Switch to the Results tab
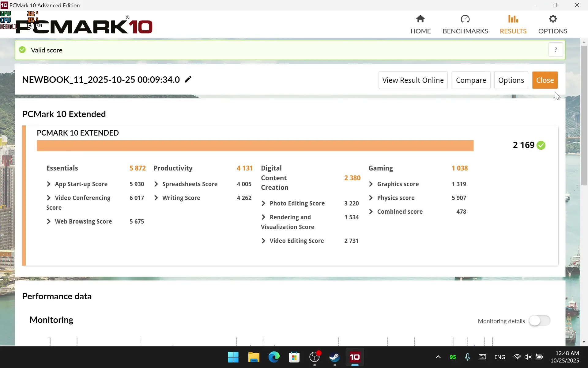 (x=513, y=25)
